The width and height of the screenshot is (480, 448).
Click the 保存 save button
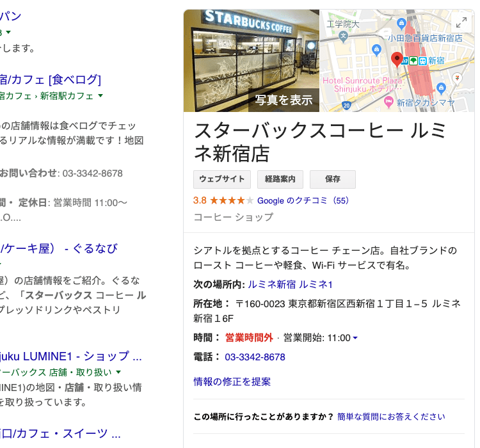333,179
